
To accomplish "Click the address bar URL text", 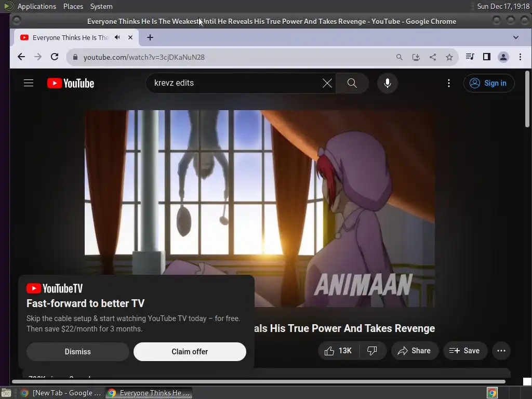I will point(144,57).
